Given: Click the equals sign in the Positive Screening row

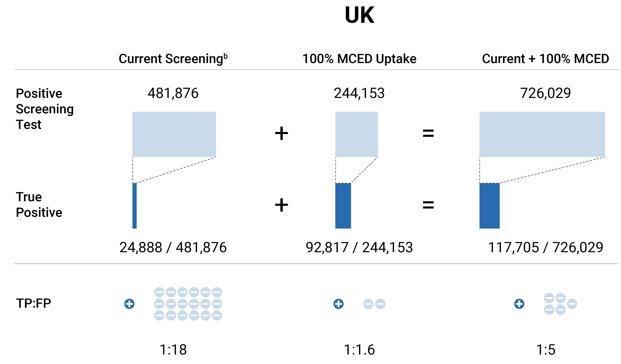Looking at the screenshot, I should (x=428, y=133).
